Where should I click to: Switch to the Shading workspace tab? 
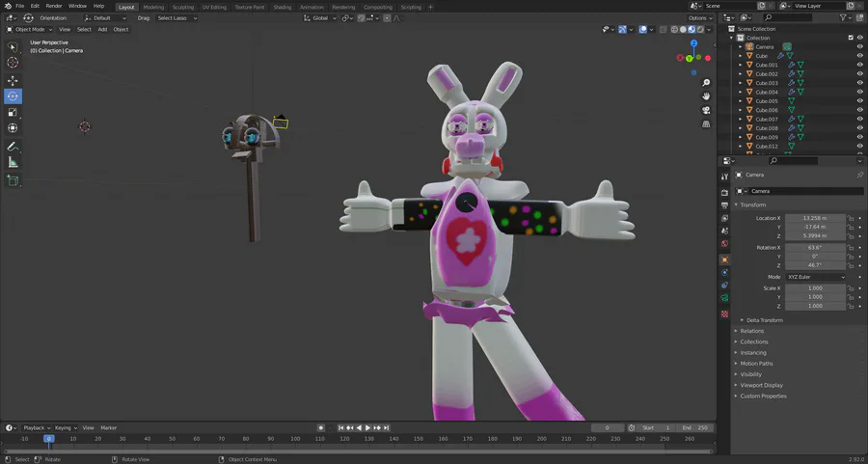282,7
